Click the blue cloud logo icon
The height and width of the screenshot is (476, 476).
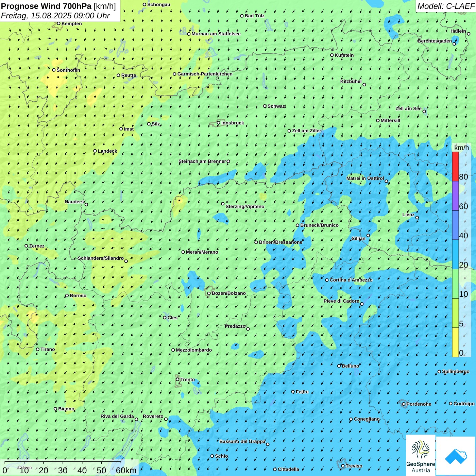tap(456, 456)
